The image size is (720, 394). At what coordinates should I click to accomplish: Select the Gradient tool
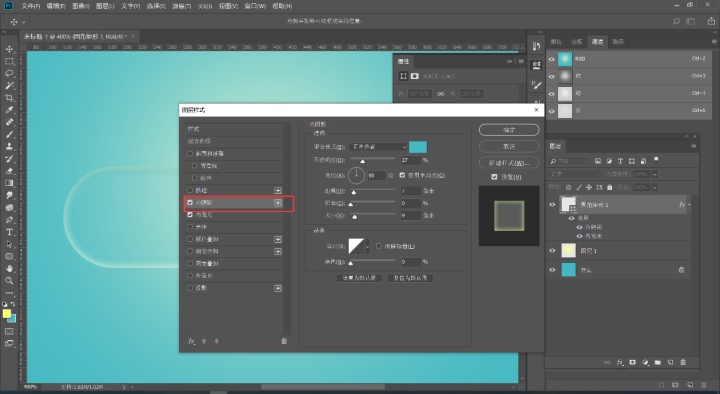click(9, 183)
